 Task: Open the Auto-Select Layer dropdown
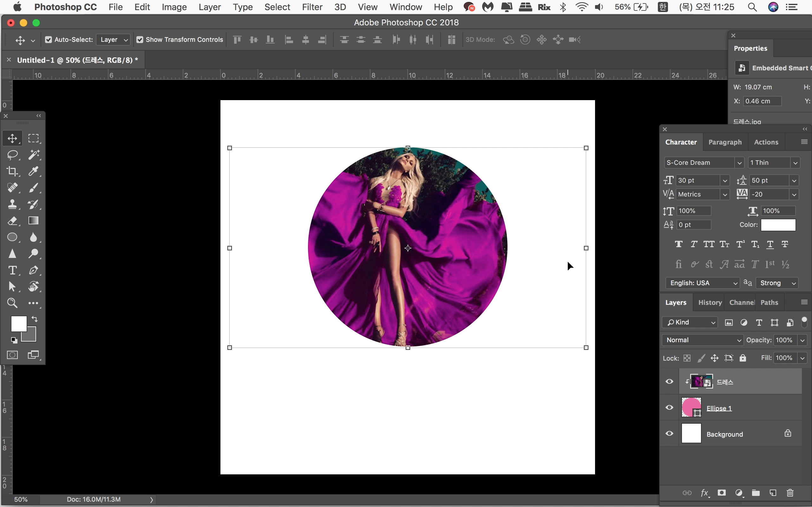(114, 40)
